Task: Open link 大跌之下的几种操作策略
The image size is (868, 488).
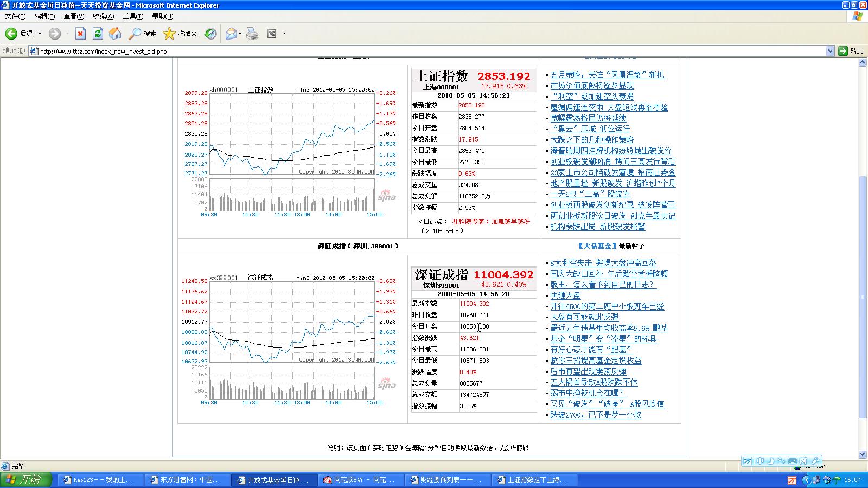Action: click(x=592, y=140)
